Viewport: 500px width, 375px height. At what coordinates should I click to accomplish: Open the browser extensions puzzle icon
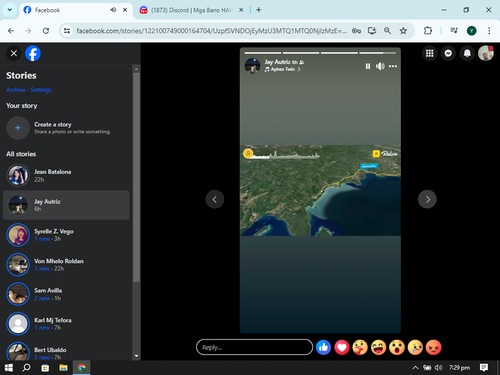coord(428,31)
